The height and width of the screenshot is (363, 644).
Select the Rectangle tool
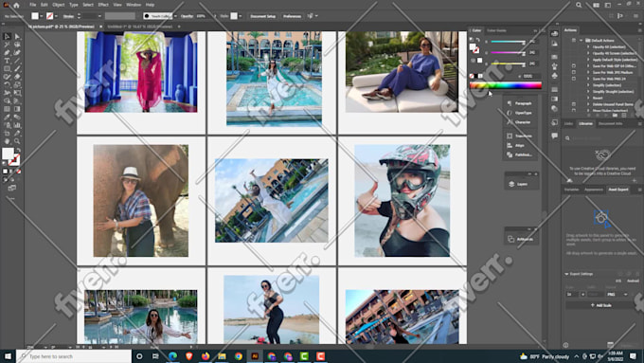coord(7,68)
